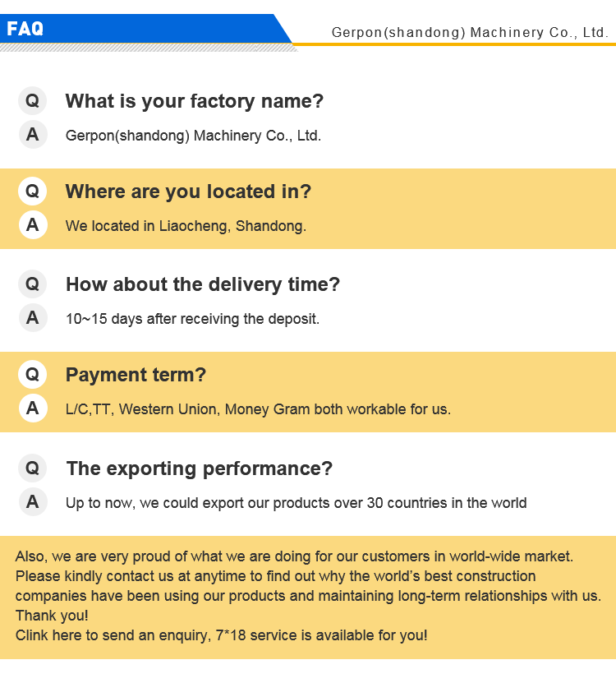Click 'The exporting performance?' question heading
The width and height of the screenshot is (616, 683).
[x=199, y=468]
